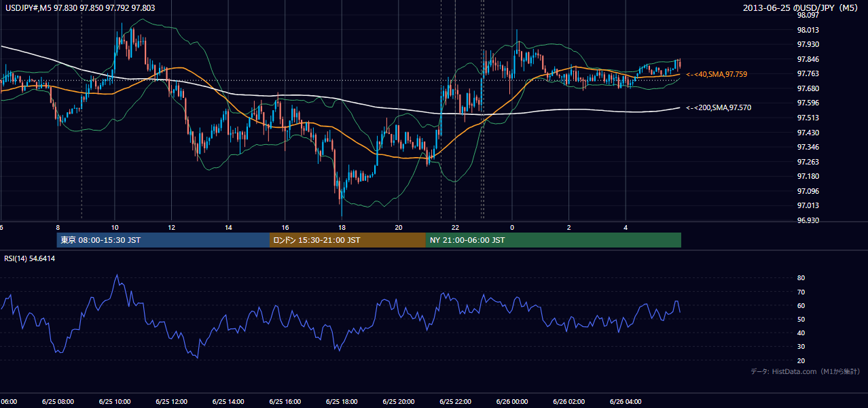Screen dimensions: 868x408
Task: Click the 96.930 price axis label
Action: [807, 220]
